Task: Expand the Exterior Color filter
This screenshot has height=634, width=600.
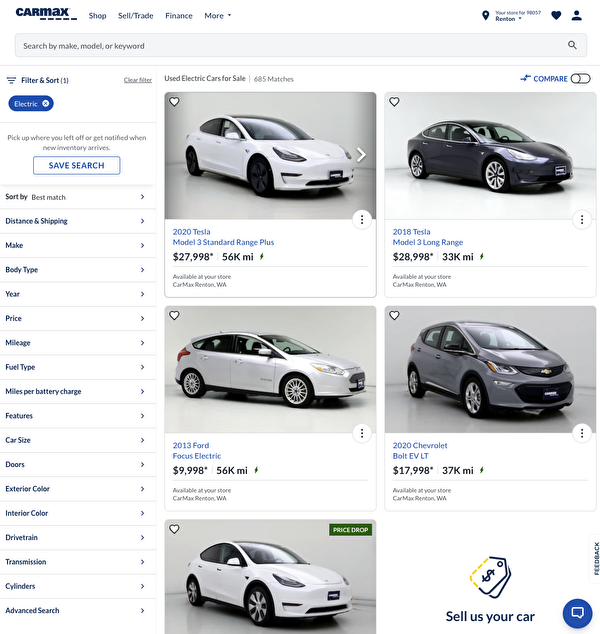Action: click(x=76, y=489)
